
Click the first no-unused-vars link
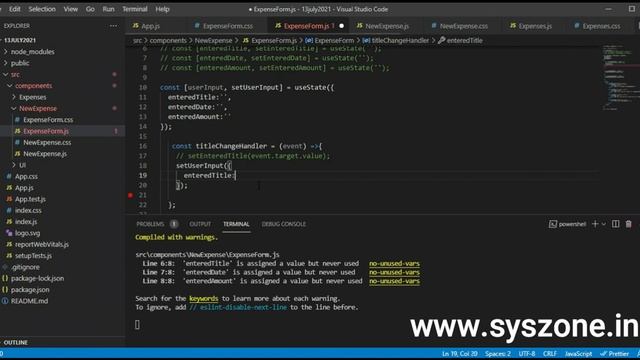point(394,264)
